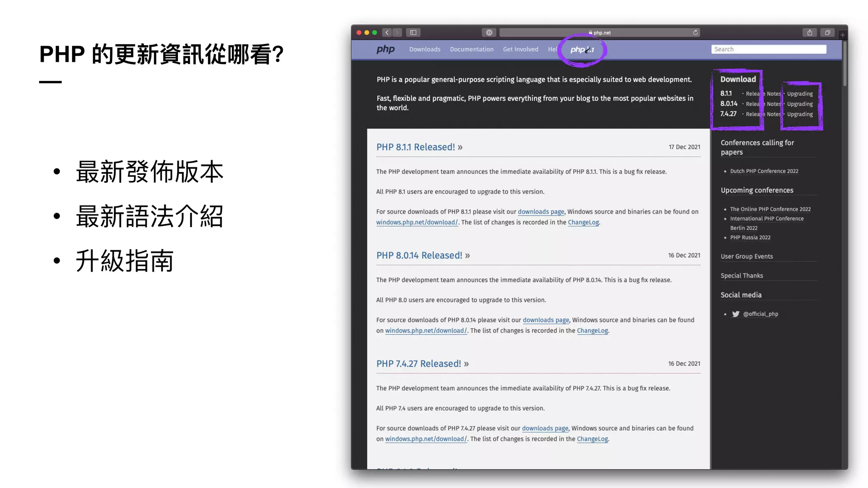Open the ChangeLog link in the 7.4.27 post

pos(592,439)
